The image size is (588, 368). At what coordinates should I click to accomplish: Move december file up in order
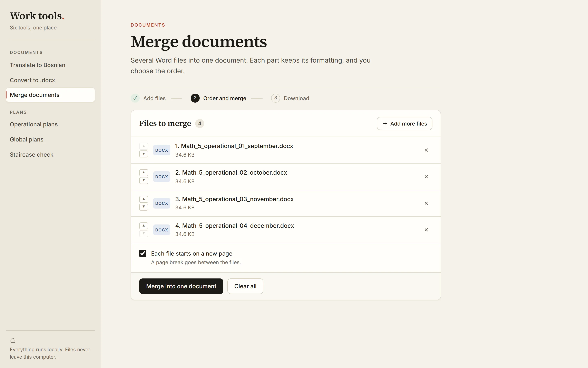click(x=144, y=226)
